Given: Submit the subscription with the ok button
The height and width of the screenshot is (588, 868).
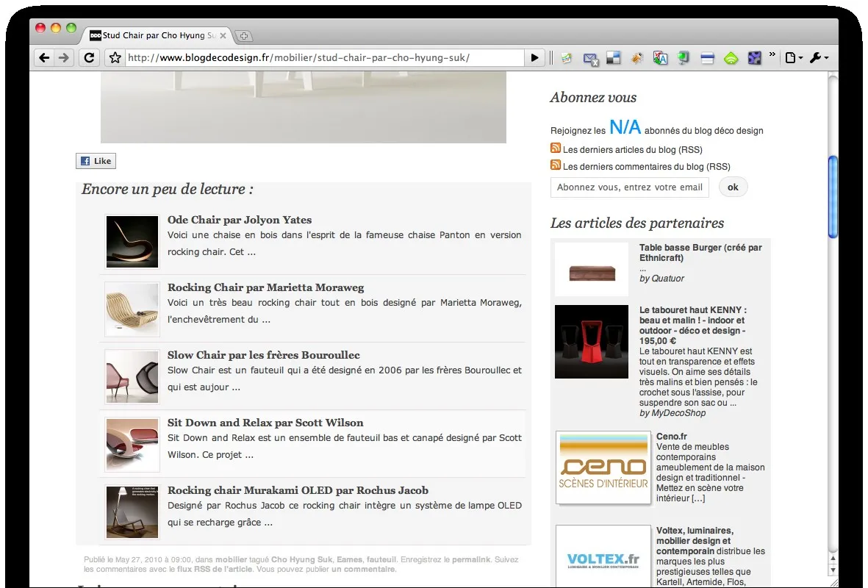Looking at the screenshot, I should point(733,187).
